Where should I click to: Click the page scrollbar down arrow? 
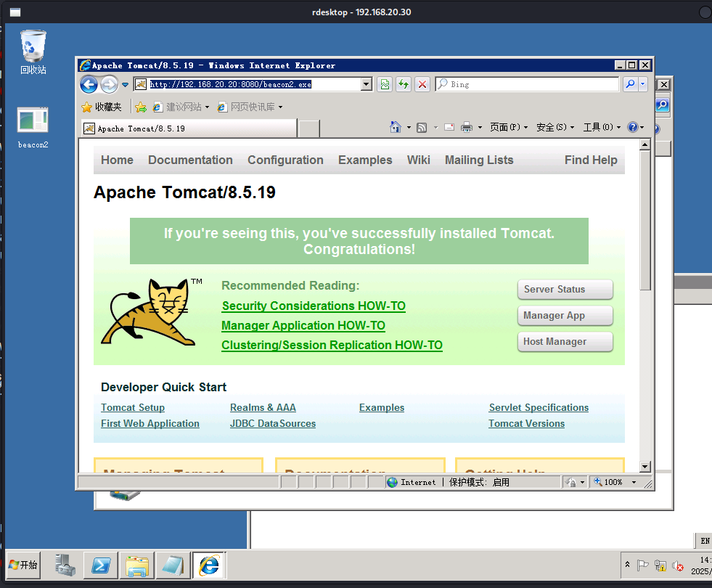645,466
